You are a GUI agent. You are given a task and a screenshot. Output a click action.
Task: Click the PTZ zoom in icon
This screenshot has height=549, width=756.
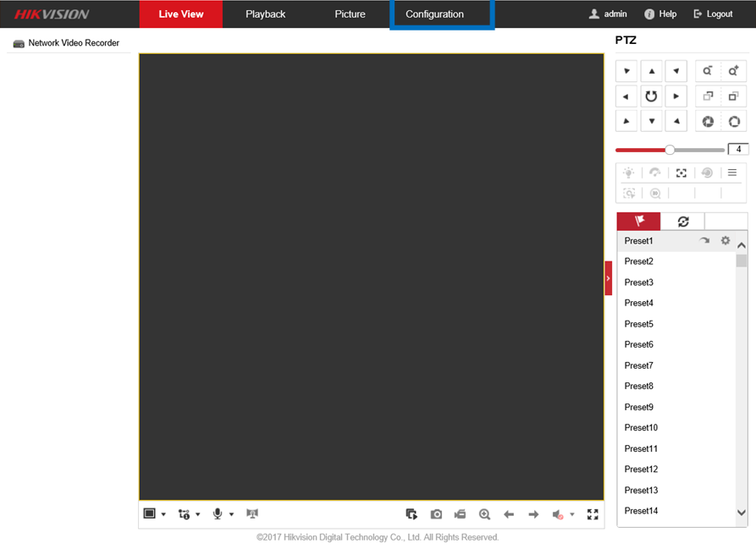point(733,72)
